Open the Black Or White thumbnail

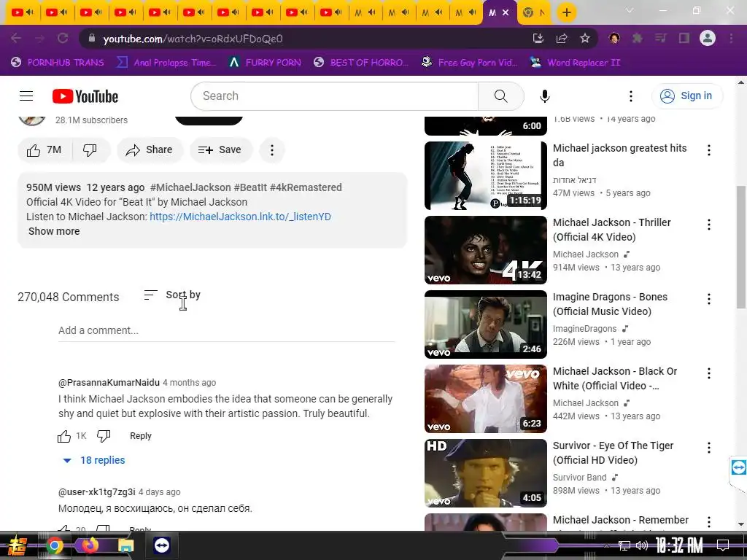click(x=485, y=399)
